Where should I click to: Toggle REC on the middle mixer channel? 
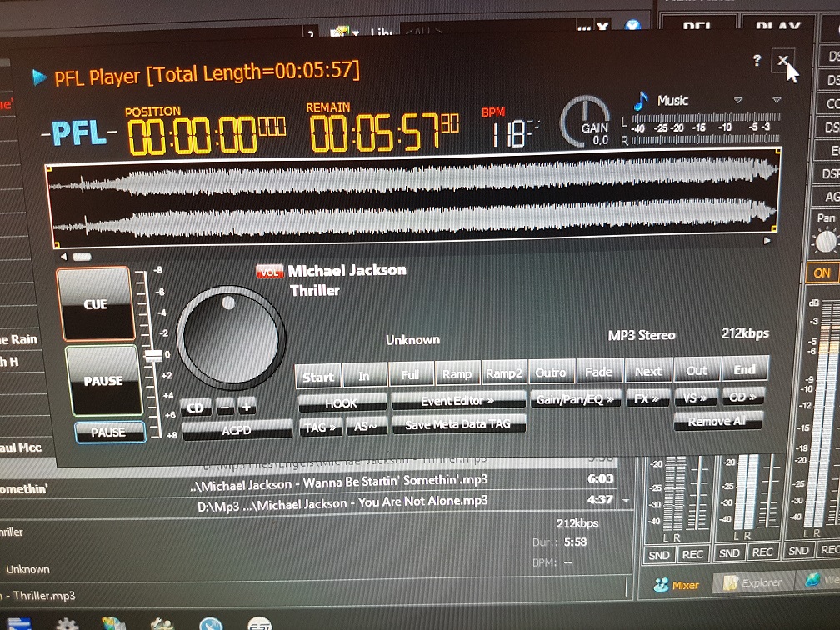pyautogui.click(x=762, y=552)
